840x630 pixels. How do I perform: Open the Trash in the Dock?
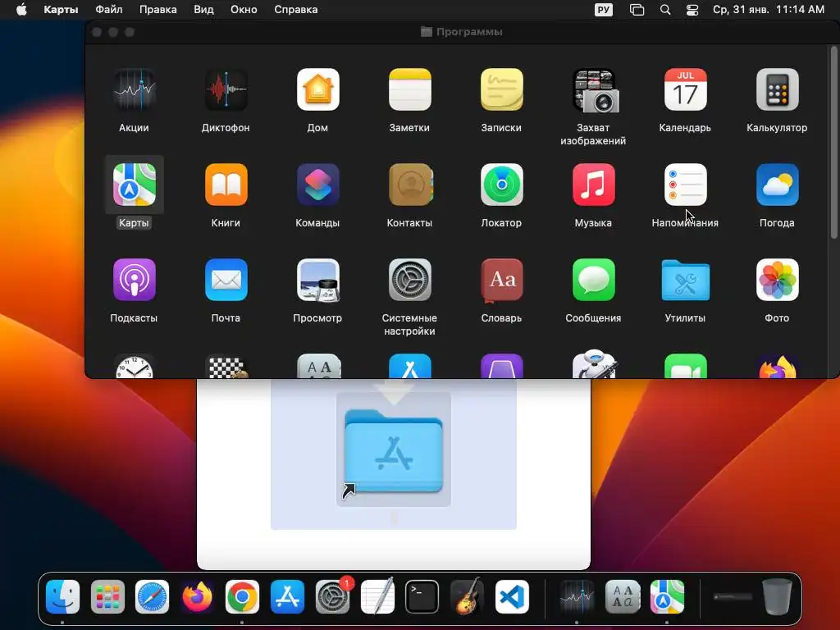[778, 596]
